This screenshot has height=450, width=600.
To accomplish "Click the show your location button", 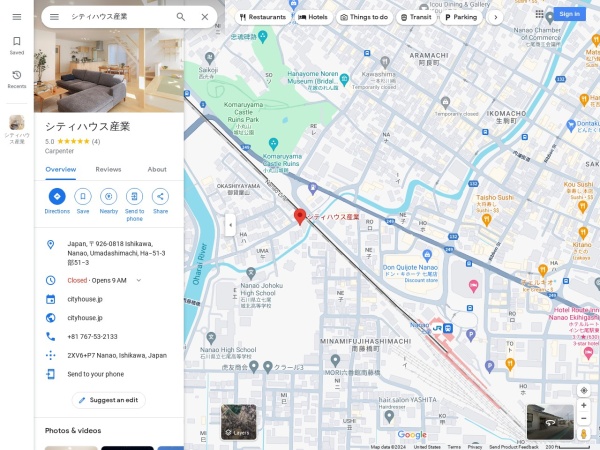I will point(584,391).
